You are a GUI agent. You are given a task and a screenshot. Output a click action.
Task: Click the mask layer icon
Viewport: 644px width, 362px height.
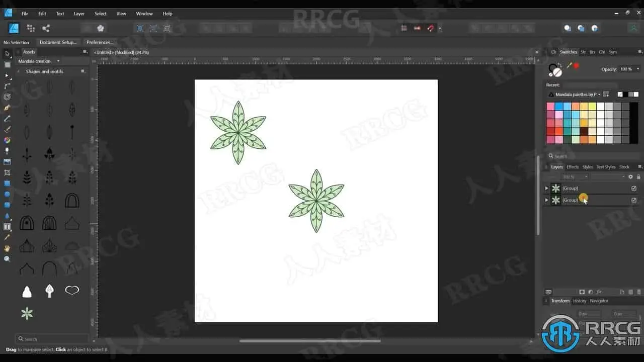pos(582,292)
